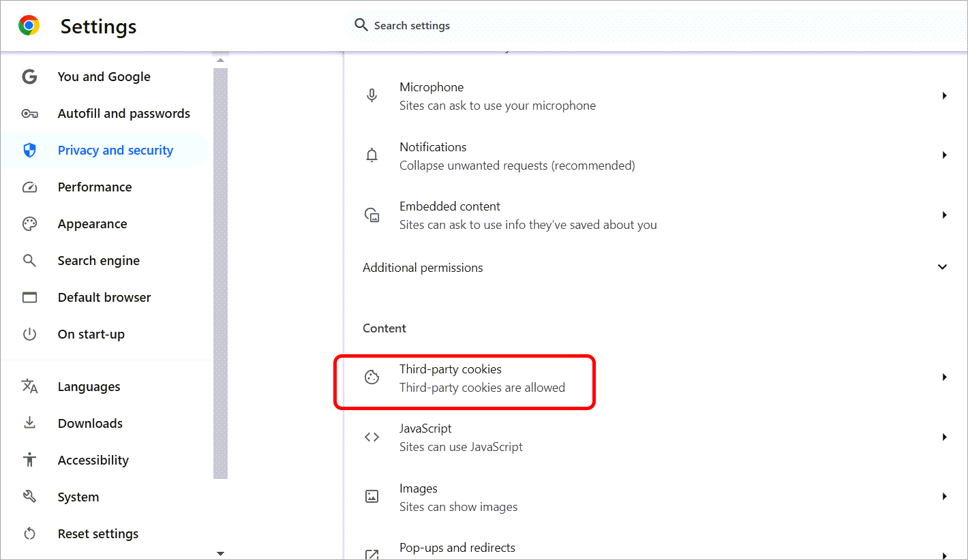
Task: Click the microphone icon
Action: (x=372, y=96)
